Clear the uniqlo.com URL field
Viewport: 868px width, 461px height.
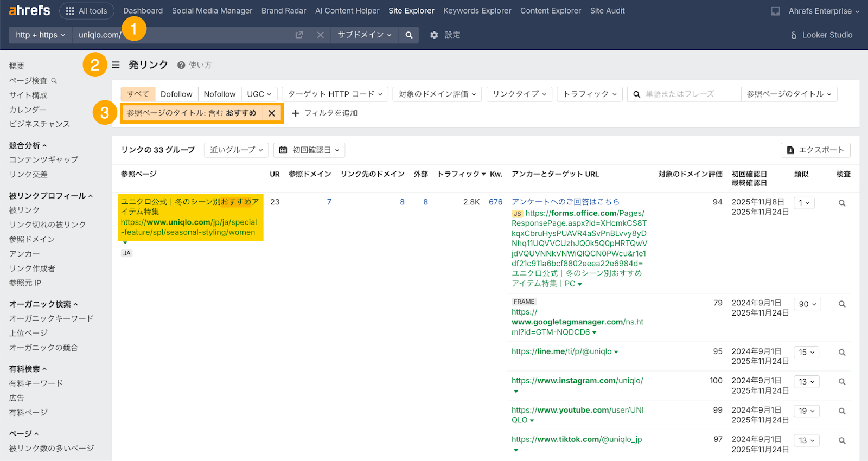tap(321, 35)
